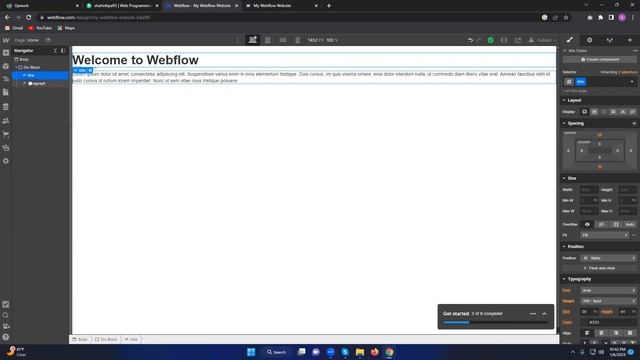Set overflow to scroll
The image size is (640, 360).
tap(616, 224)
